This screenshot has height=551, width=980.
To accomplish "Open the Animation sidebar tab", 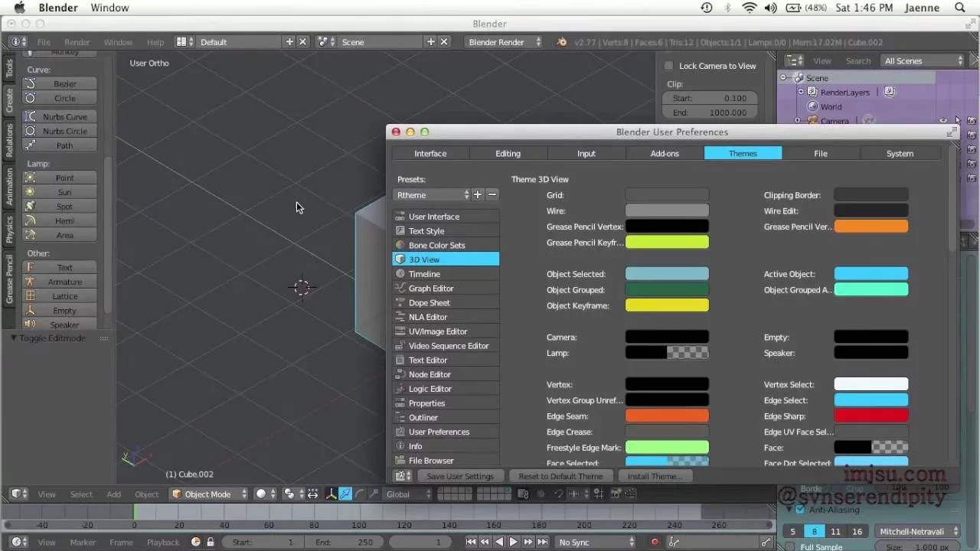I will click(9, 187).
